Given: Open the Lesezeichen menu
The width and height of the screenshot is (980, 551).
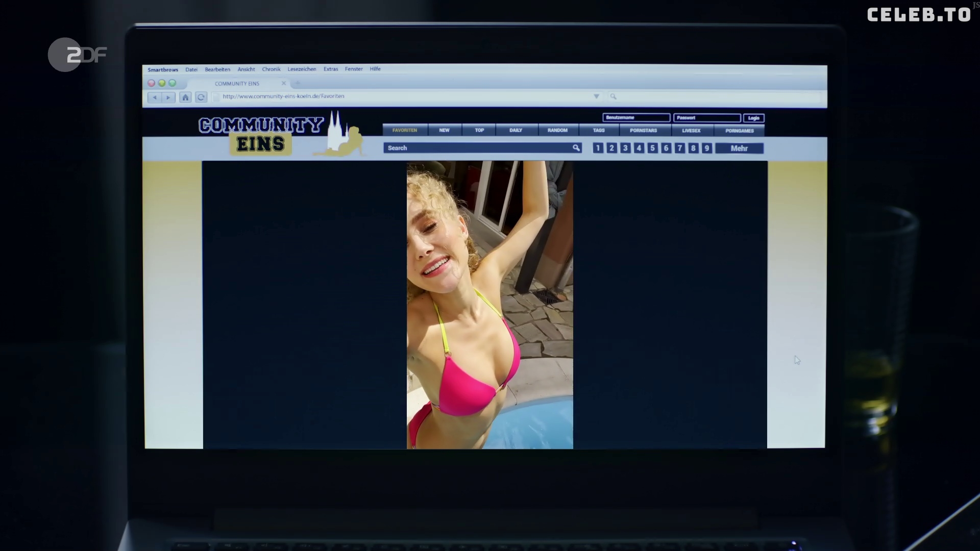Looking at the screenshot, I should click(x=302, y=69).
